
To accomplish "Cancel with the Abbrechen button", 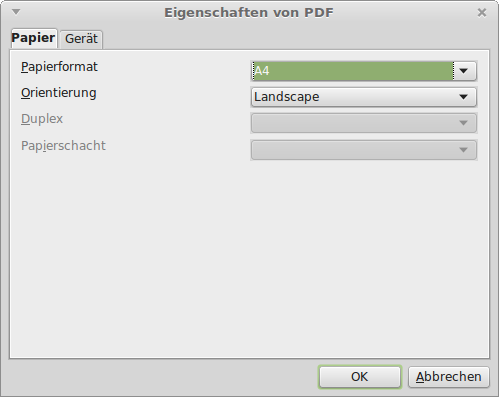I will pyautogui.click(x=449, y=377).
